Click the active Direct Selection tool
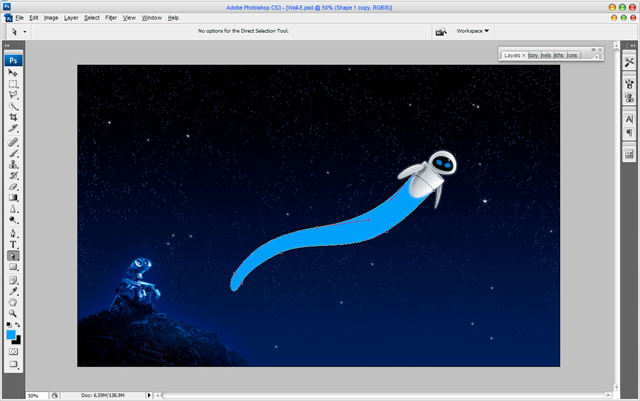This screenshot has height=401, width=640. (x=13, y=256)
